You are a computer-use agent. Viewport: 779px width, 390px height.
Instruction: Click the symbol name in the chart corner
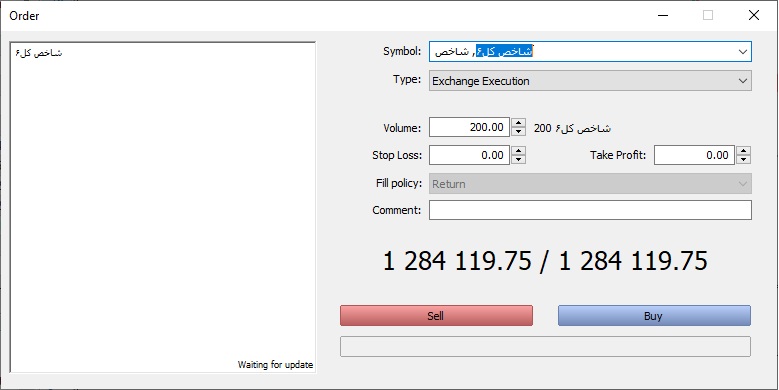point(39,53)
